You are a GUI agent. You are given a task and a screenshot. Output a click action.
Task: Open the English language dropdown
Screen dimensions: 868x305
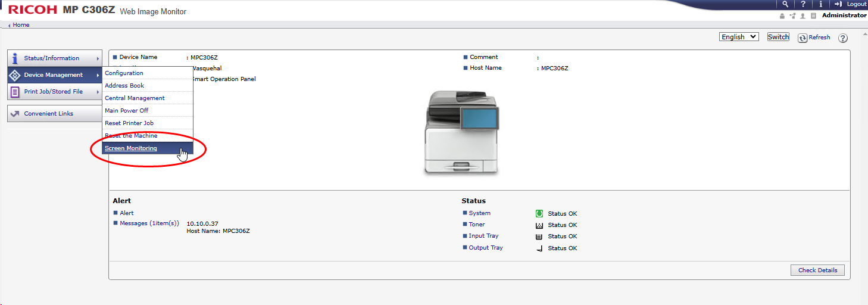(x=739, y=37)
